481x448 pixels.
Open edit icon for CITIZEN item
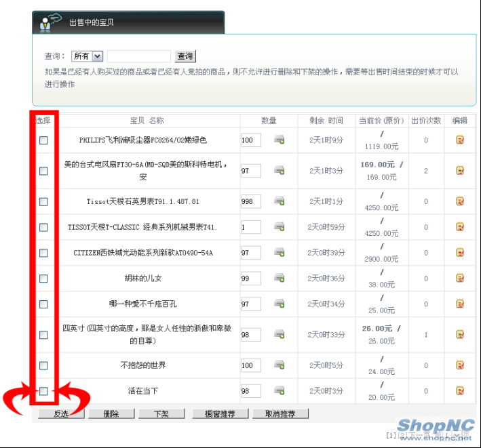(x=460, y=253)
